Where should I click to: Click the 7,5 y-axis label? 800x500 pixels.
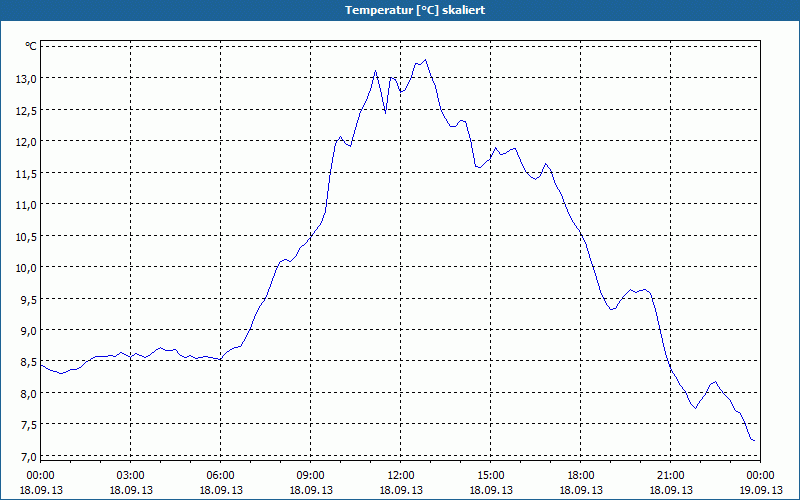30,425
